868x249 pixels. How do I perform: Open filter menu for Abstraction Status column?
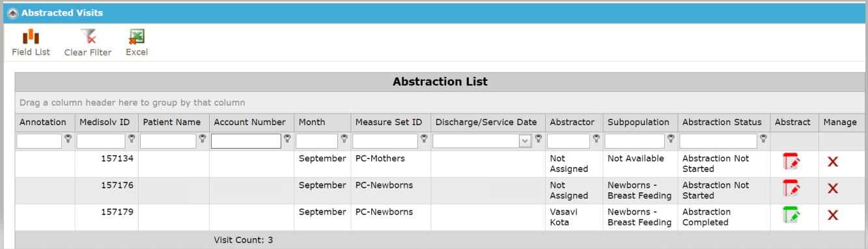764,139
